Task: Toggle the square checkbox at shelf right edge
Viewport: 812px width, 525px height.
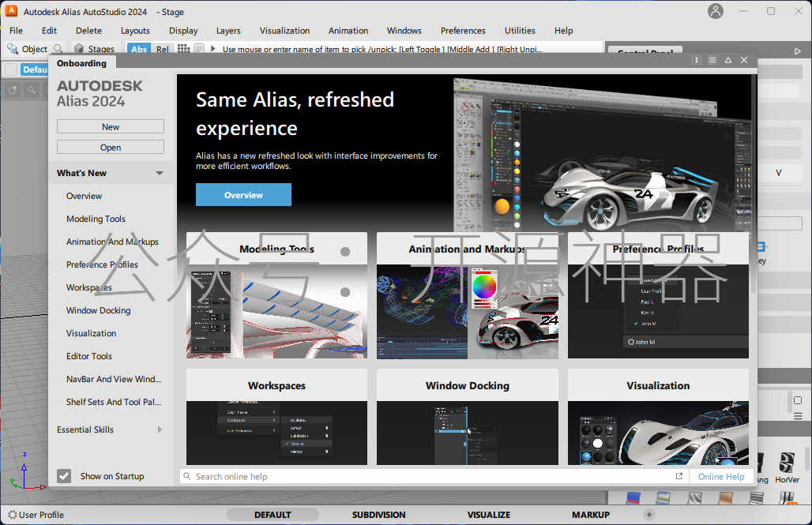Action: point(798,400)
